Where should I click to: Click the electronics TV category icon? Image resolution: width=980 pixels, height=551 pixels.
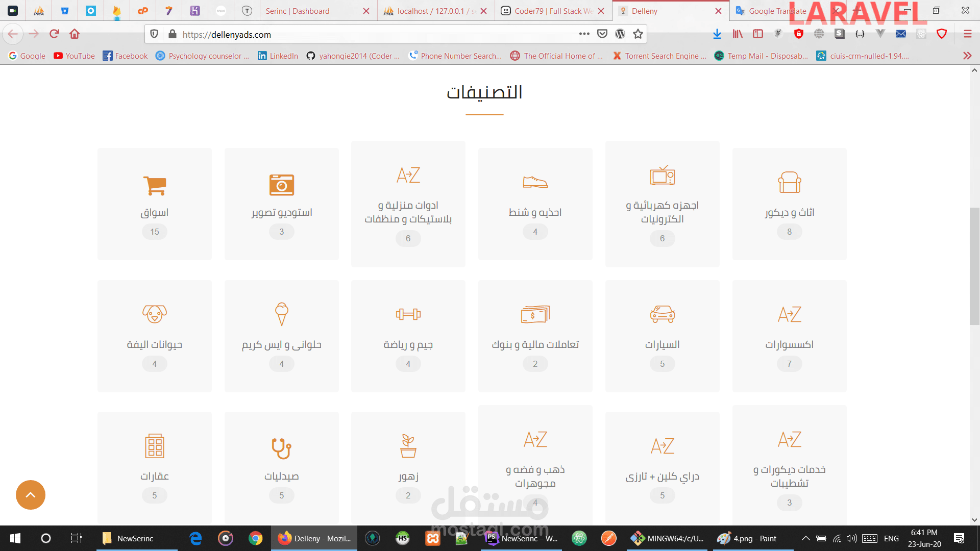click(x=662, y=176)
